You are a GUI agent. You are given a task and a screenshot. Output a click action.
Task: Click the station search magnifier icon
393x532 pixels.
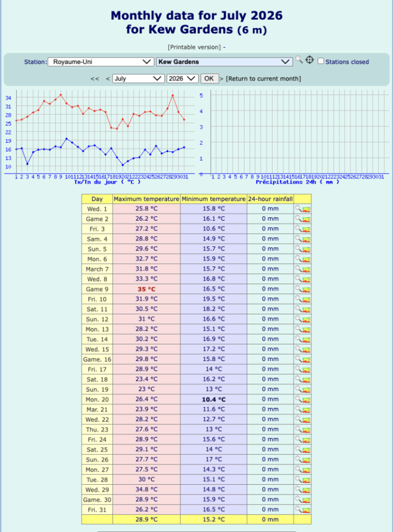click(x=299, y=60)
